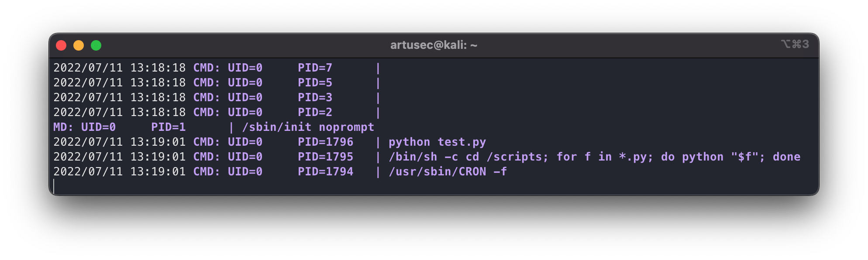This screenshot has height=260, width=868.
Task: Click the '/sbin/init noprompt' text
Action: click(x=308, y=127)
